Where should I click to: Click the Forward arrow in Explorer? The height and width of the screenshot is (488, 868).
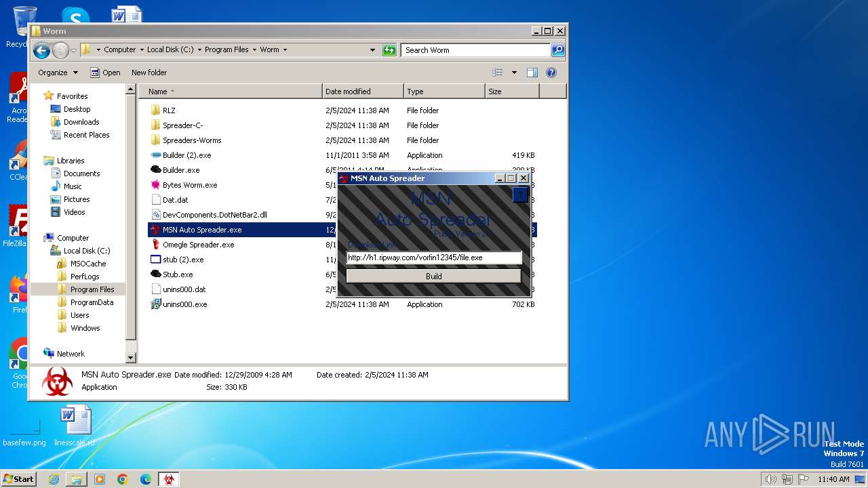(60, 50)
